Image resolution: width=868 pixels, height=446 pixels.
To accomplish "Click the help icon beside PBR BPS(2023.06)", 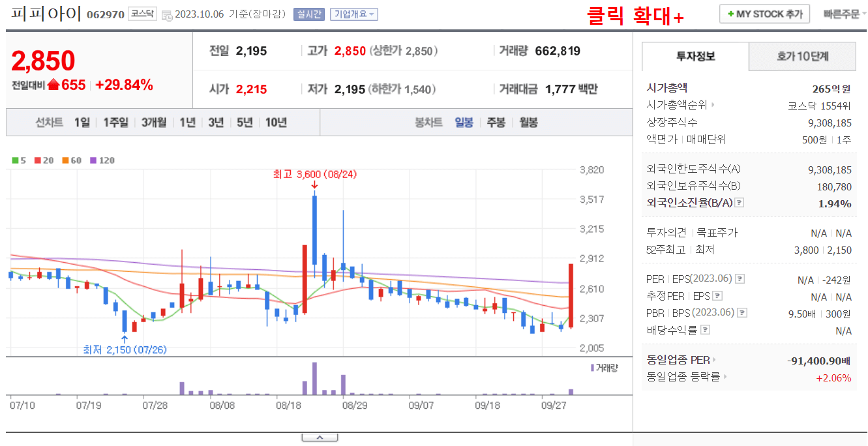I will click(x=742, y=313).
